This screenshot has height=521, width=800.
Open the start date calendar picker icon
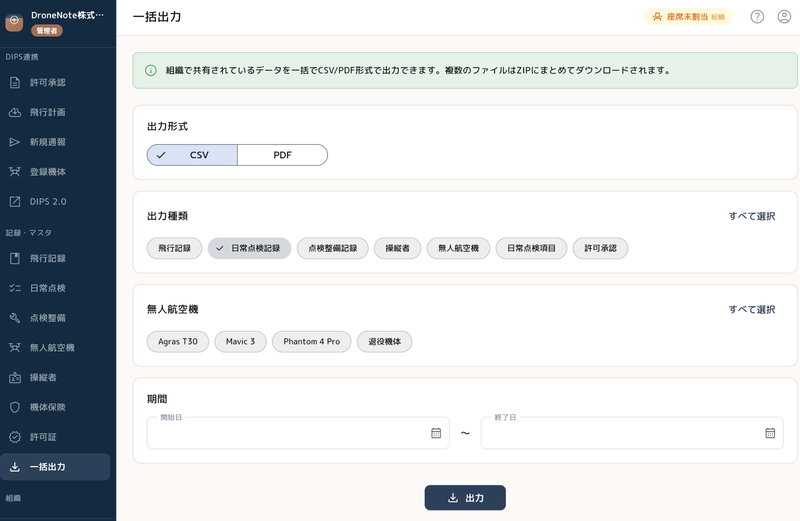[436, 433]
